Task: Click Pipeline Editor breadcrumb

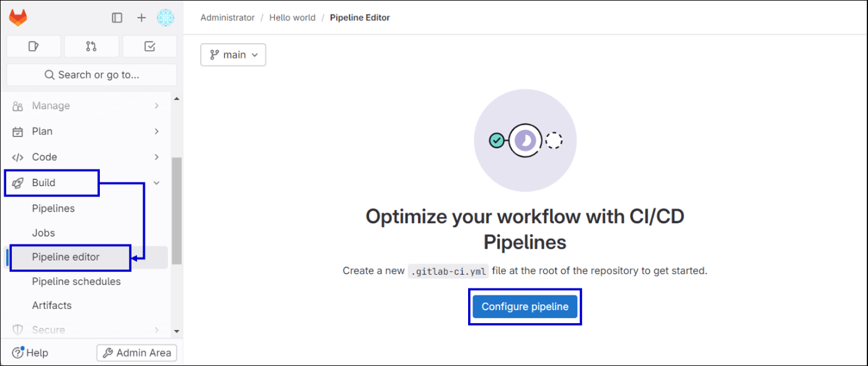Action: click(x=360, y=17)
